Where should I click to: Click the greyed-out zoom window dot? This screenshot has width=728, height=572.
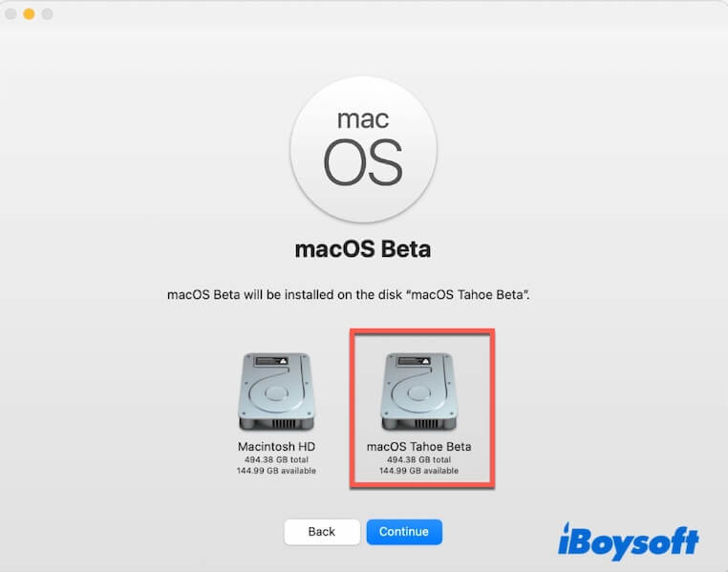47,14
